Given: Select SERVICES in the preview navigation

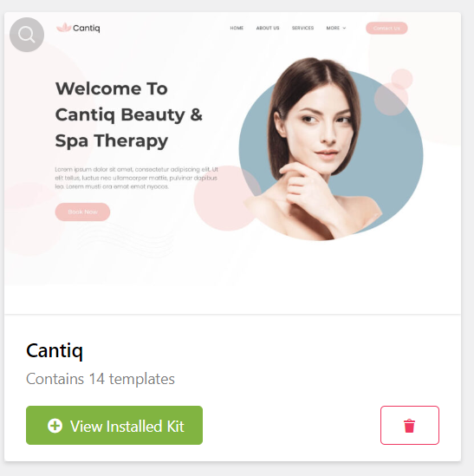Looking at the screenshot, I should [302, 28].
